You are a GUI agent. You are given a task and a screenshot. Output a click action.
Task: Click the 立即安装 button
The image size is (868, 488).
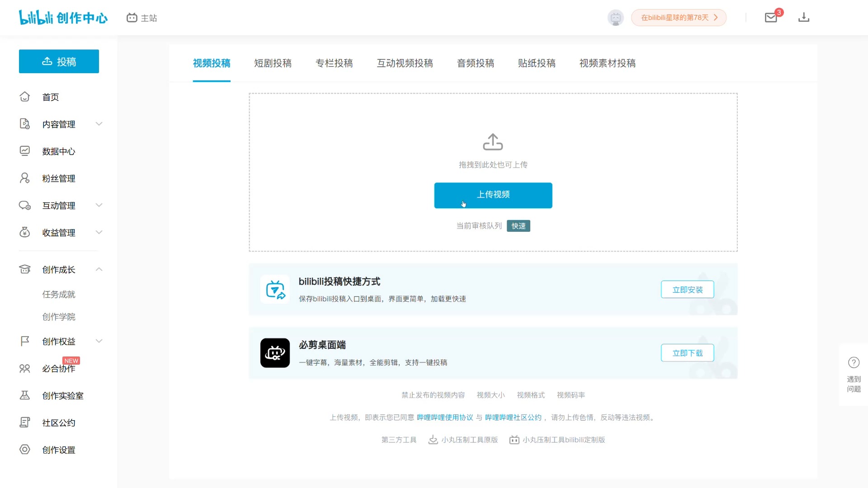[x=687, y=290]
